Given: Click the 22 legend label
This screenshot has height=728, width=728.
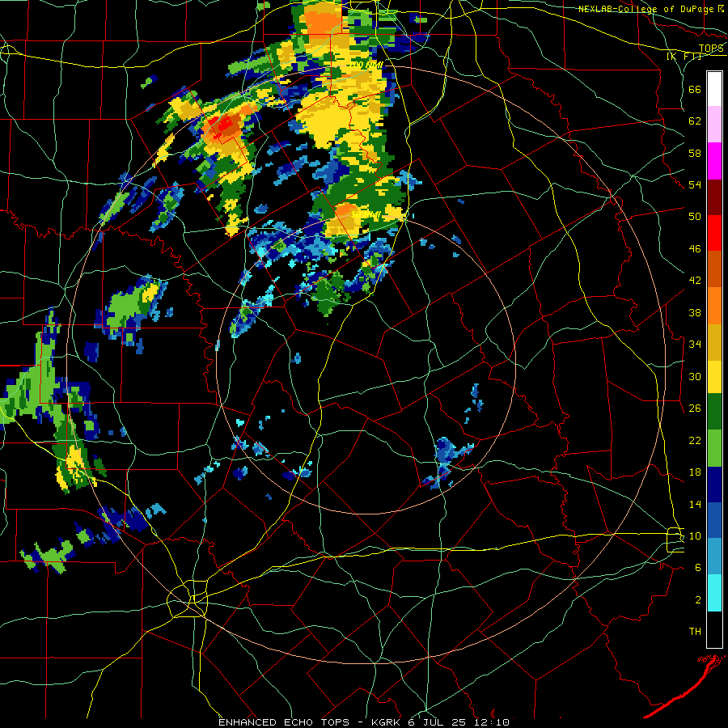Looking at the screenshot, I should point(695,440).
